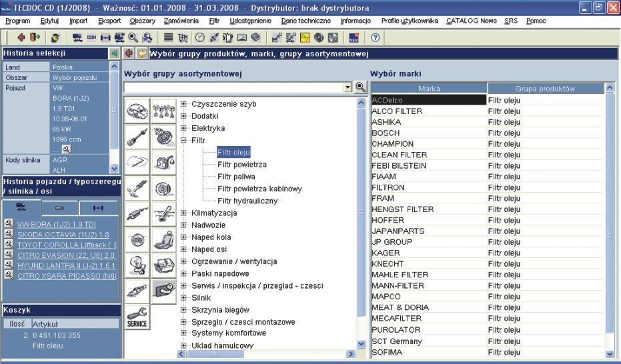Open CITRO XSARA PICASSO history link
Image resolution: width=621 pixels, height=364 pixels.
click(67, 276)
